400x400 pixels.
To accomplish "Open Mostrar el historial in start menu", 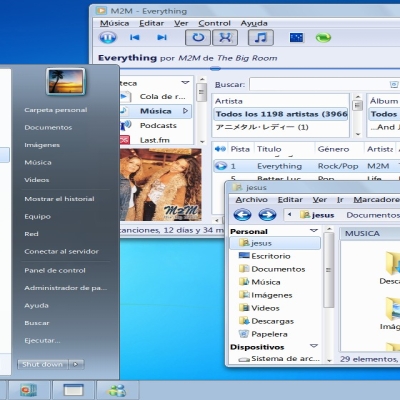I will pos(59,199).
